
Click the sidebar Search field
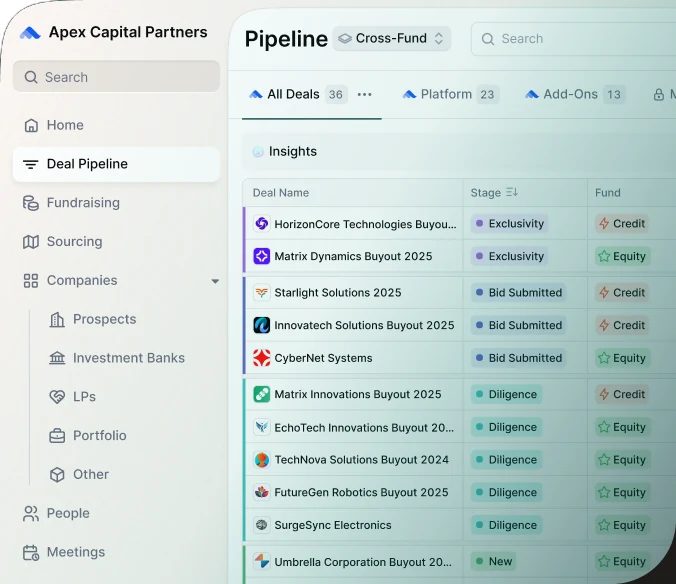[116, 77]
